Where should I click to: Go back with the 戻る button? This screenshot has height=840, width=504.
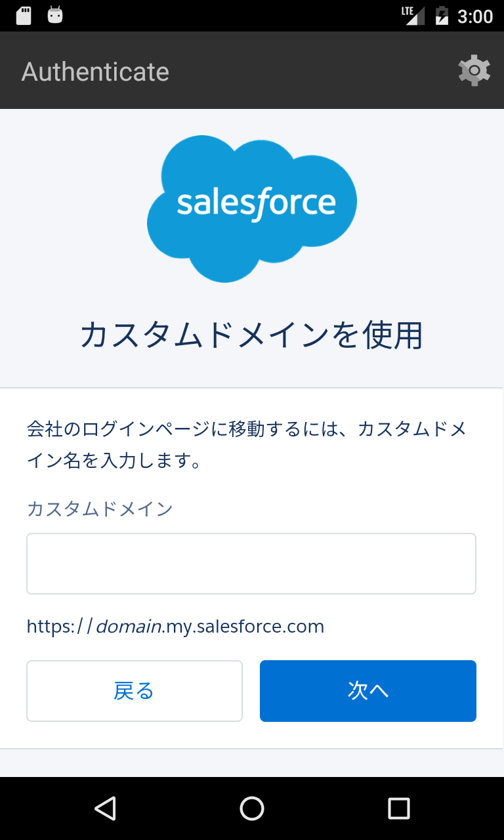pos(135,691)
